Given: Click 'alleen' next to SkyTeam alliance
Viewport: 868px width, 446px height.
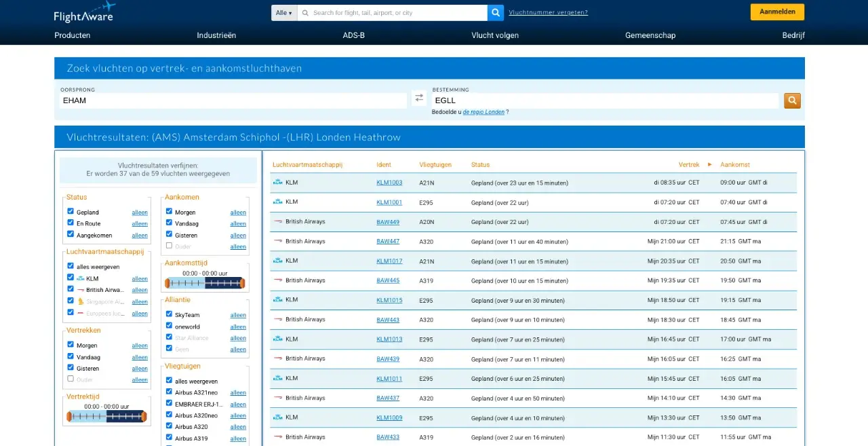Looking at the screenshot, I should 238,315.
